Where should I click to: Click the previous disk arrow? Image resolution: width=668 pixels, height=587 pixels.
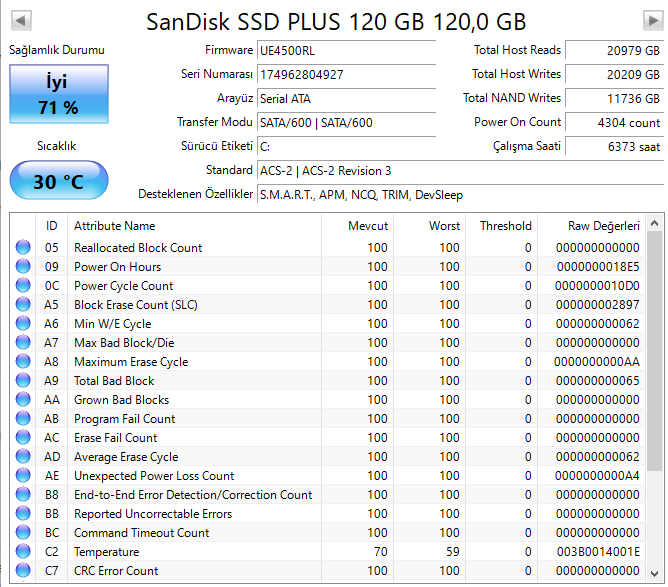pyautogui.click(x=22, y=21)
